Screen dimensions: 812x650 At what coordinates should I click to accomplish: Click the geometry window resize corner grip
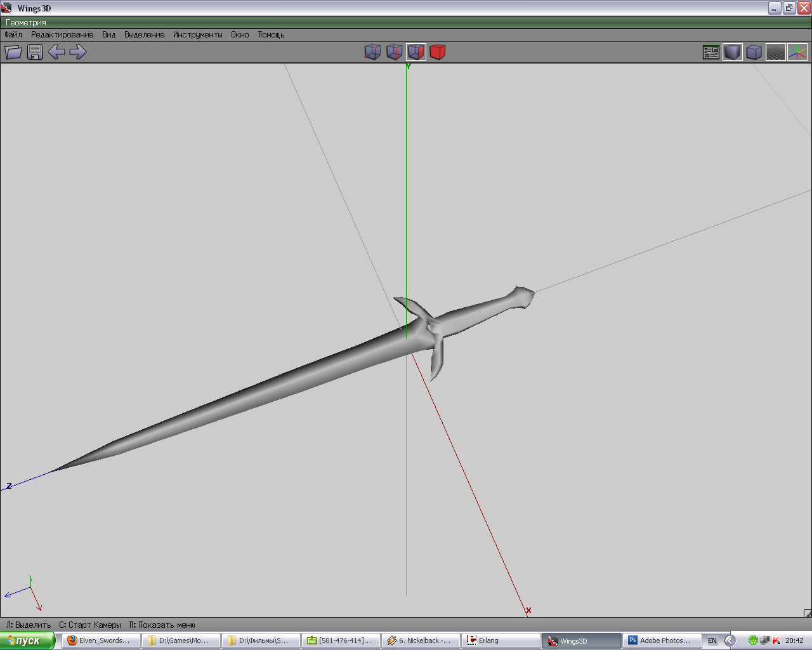point(808,613)
